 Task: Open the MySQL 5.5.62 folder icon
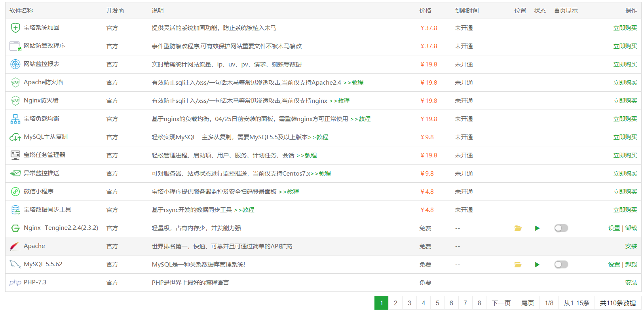pyautogui.click(x=518, y=265)
